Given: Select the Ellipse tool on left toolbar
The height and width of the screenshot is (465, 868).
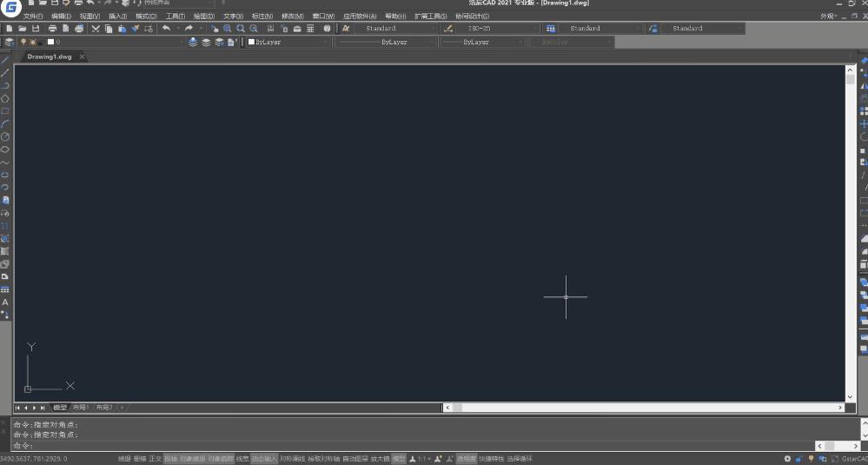Looking at the screenshot, I should point(5,175).
